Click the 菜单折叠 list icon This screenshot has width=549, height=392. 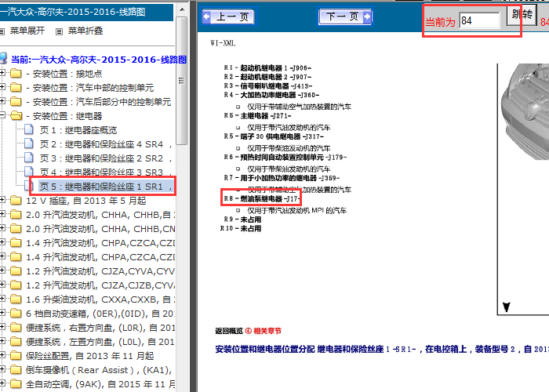[59, 31]
